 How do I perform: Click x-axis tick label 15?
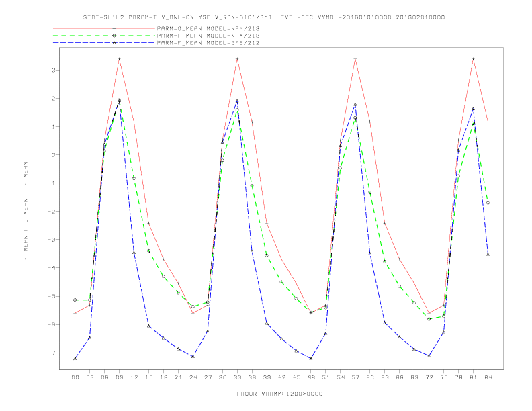click(x=148, y=377)
